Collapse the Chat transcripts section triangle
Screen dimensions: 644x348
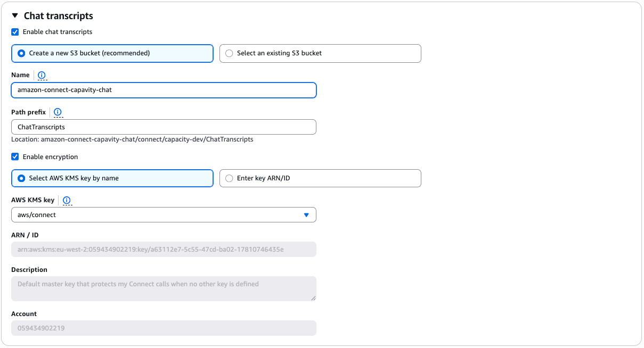point(15,16)
